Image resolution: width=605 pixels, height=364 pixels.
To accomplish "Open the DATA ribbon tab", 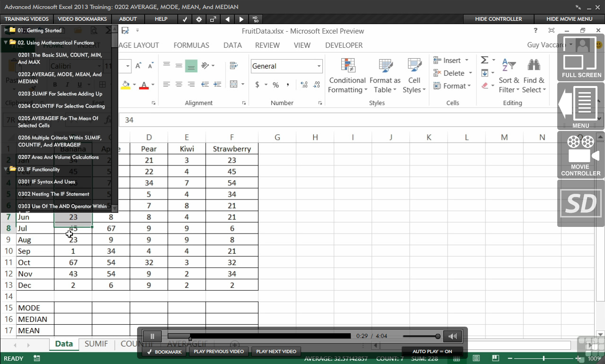I will (x=233, y=45).
